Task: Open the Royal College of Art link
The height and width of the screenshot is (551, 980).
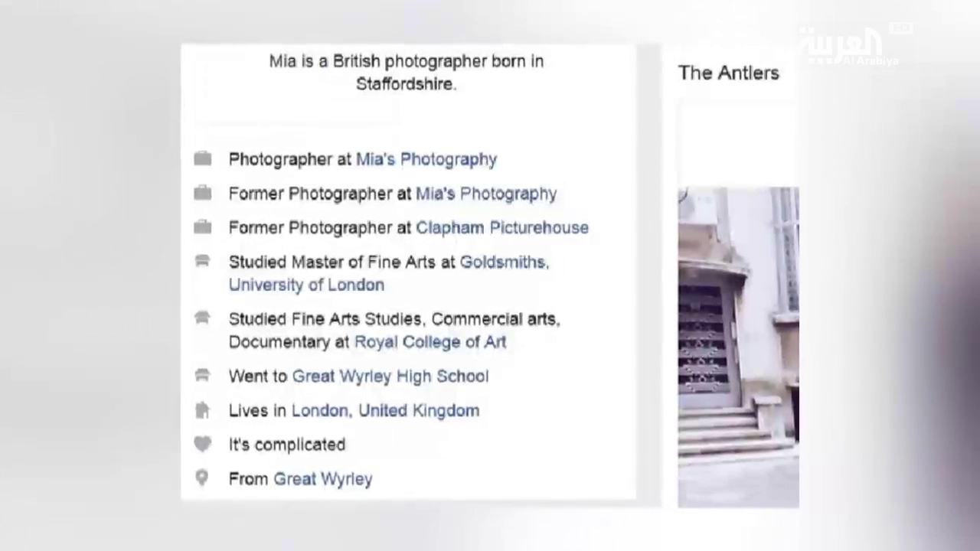Action: pos(430,342)
